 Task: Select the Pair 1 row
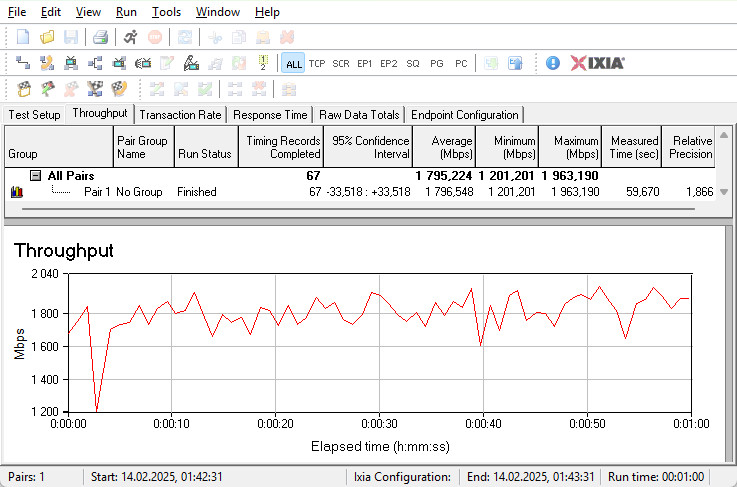click(96, 191)
